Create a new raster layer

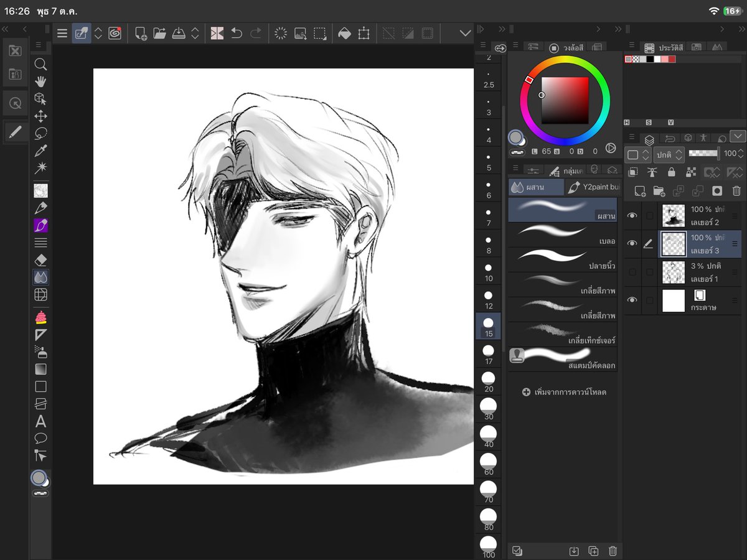pyautogui.click(x=639, y=191)
